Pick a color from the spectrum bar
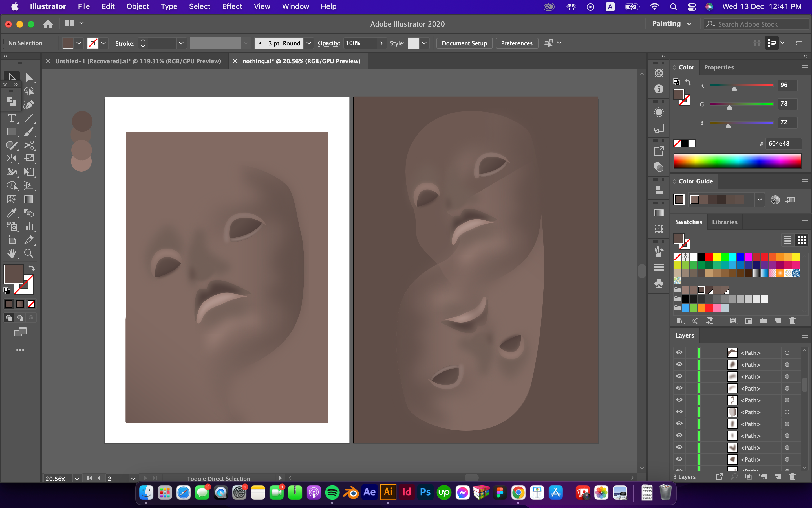This screenshot has width=812, height=508. pyautogui.click(x=738, y=161)
